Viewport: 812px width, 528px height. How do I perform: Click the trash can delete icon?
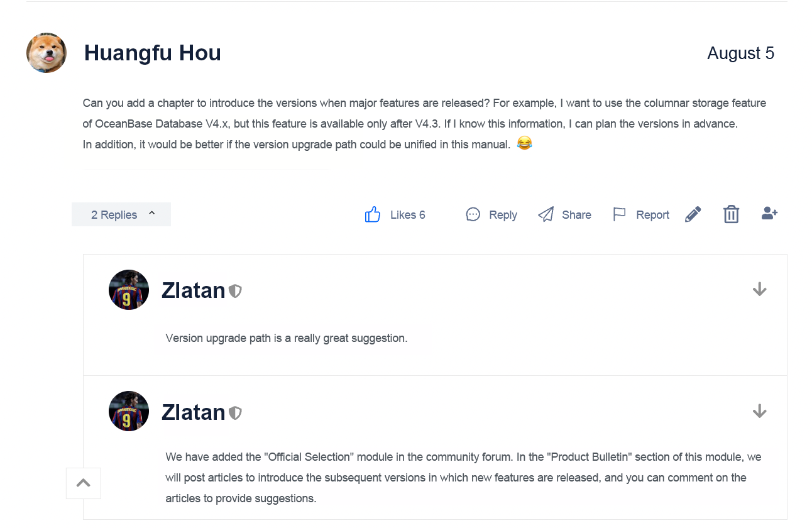[731, 214]
